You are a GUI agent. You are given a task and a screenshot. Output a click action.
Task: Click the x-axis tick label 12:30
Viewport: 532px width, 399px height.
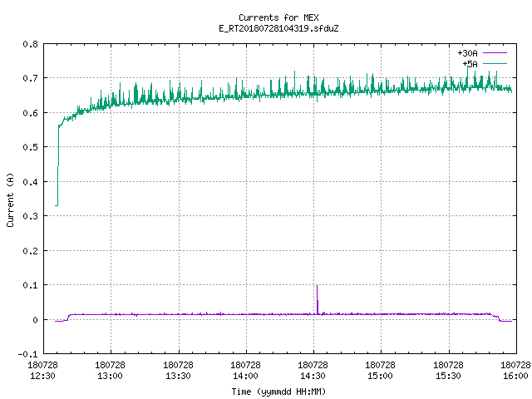[42, 376]
